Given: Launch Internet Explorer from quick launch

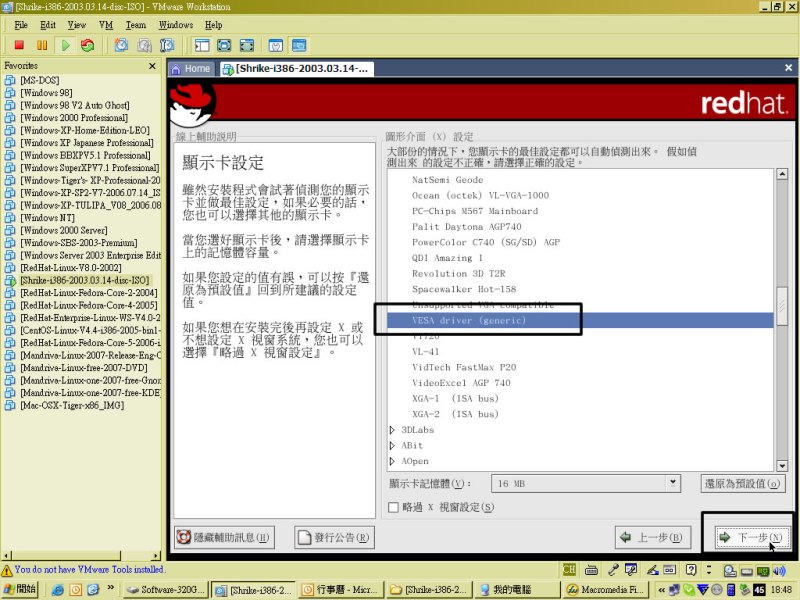Looking at the screenshot, I should click(x=58, y=590).
